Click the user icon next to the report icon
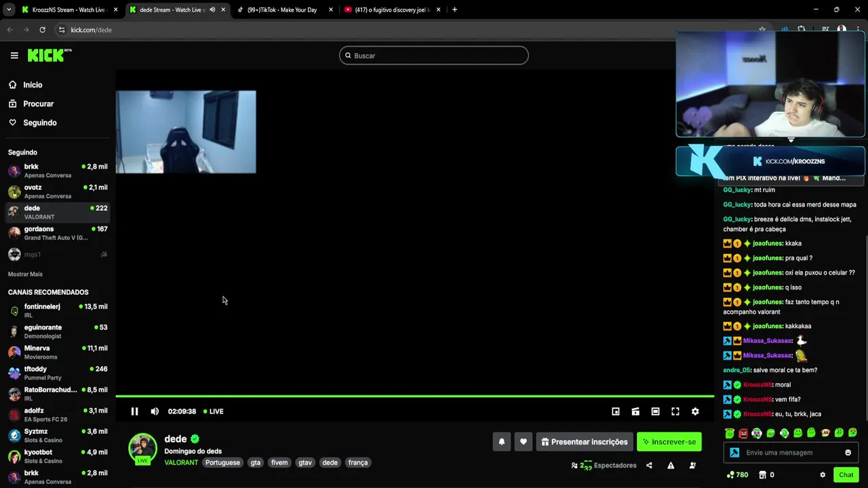The height and width of the screenshot is (488, 868). (x=692, y=466)
